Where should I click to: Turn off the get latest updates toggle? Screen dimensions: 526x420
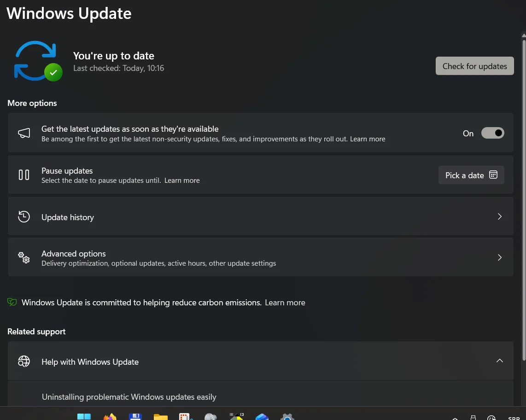[x=492, y=133]
